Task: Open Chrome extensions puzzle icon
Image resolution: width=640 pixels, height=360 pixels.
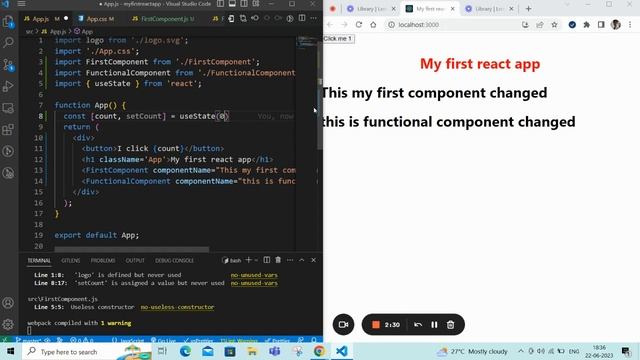Action: click(x=587, y=25)
